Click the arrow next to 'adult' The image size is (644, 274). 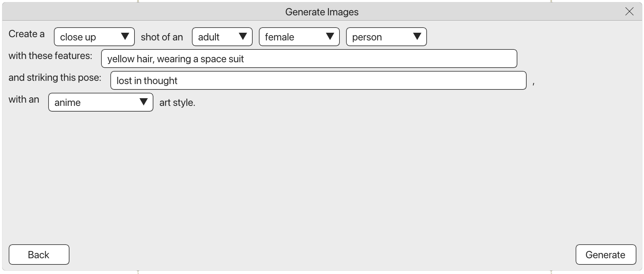coord(243,36)
